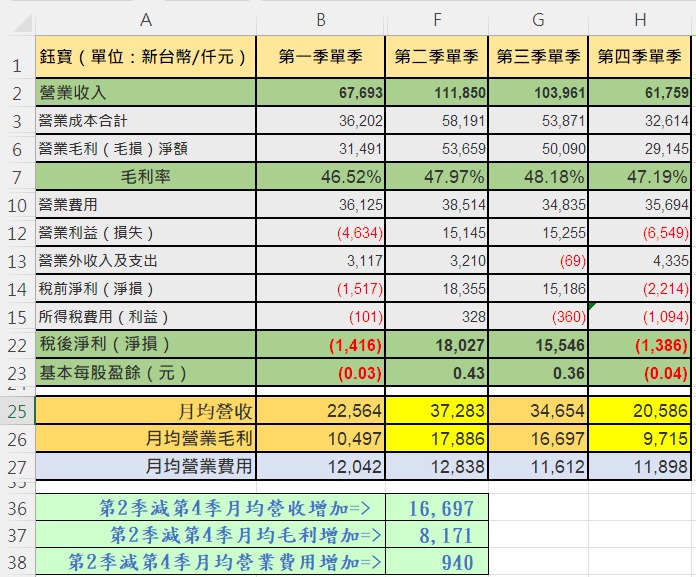Select column H header
The height and width of the screenshot is (577, 696).
coord(640,20)
